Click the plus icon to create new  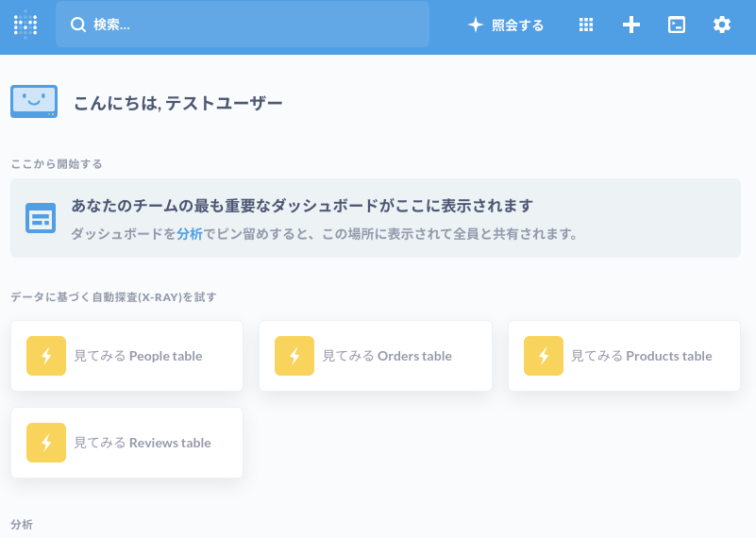[631, 25]
